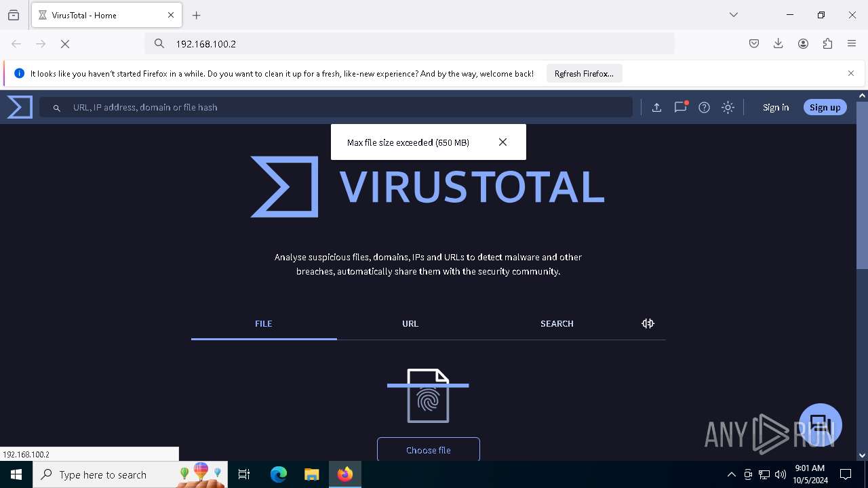Open Microsoft Edge from the taskbar
Screen dimensions: 868x488
click(279, 474)
